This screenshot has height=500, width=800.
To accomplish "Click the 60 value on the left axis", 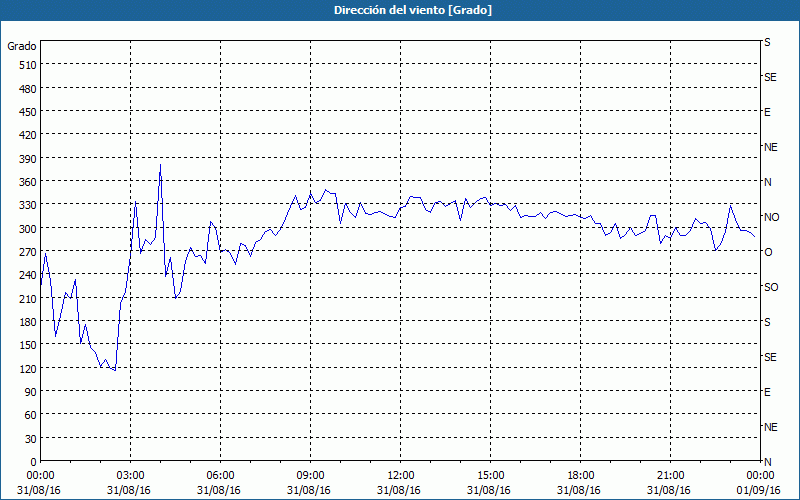I will (31, 415).
